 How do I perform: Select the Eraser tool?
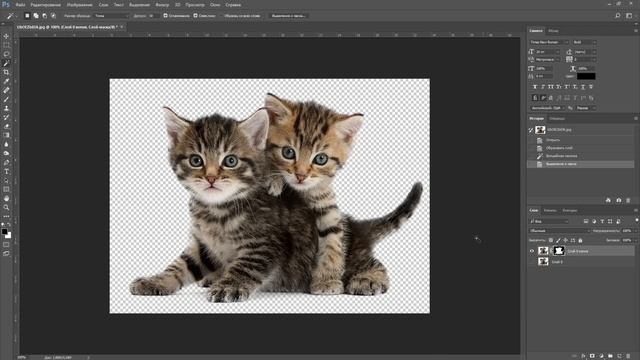(6, 126)
